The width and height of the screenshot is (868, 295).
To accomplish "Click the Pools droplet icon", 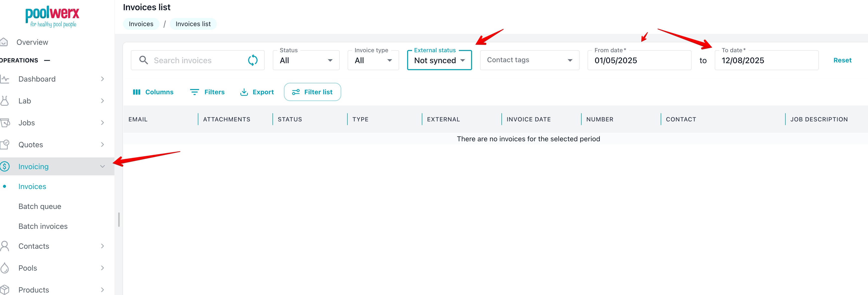I will tap(5, 268).
